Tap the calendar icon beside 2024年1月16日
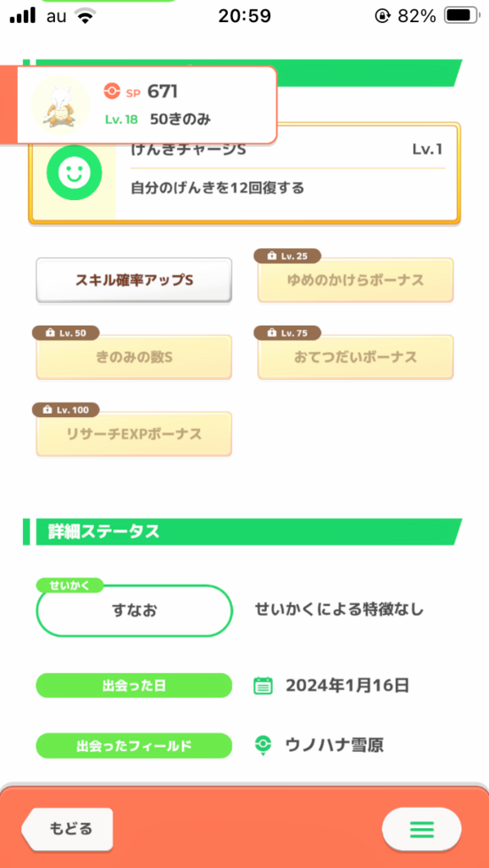489x868 pixels. [263, 686]
